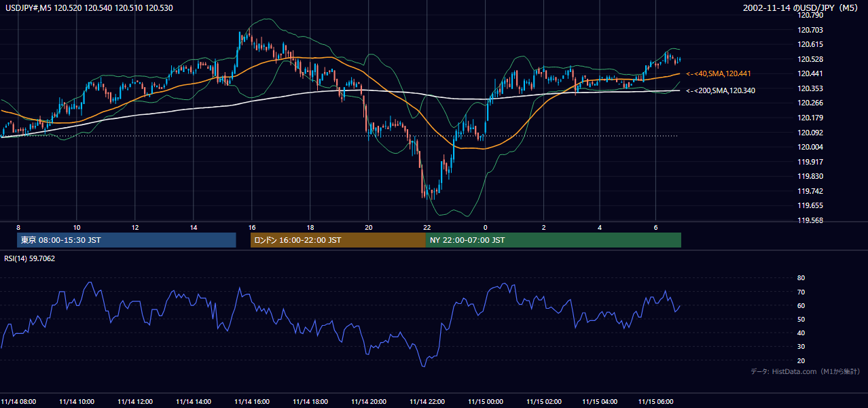Click the '11/14 22:00' bottom time label
Screen dimensions: 868x408
[x=427, y=401]
